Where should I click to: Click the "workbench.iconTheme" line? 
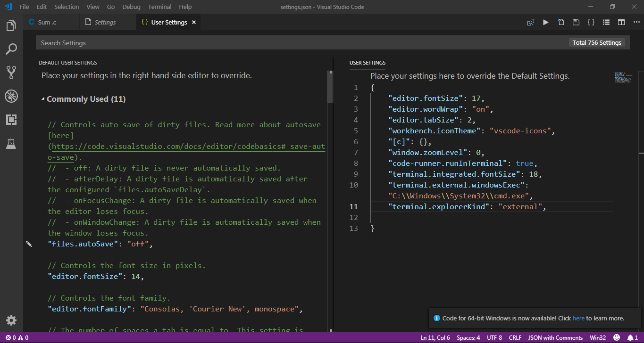pos(471,131)
